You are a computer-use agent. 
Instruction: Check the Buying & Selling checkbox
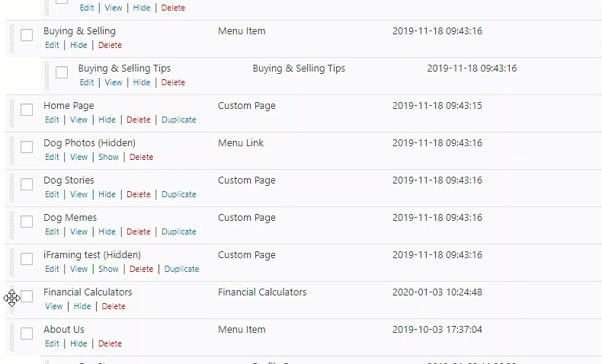pos(27,36)
